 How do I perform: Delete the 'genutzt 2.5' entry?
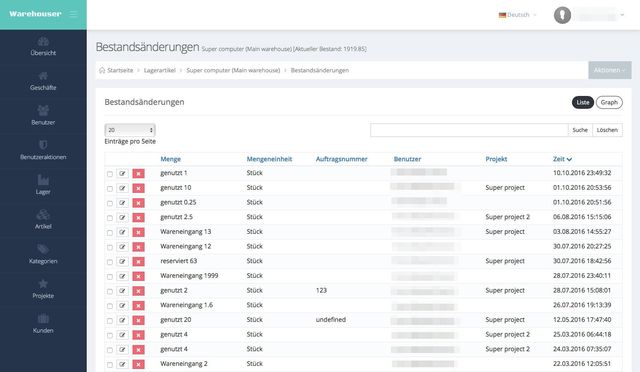point(138,218)
